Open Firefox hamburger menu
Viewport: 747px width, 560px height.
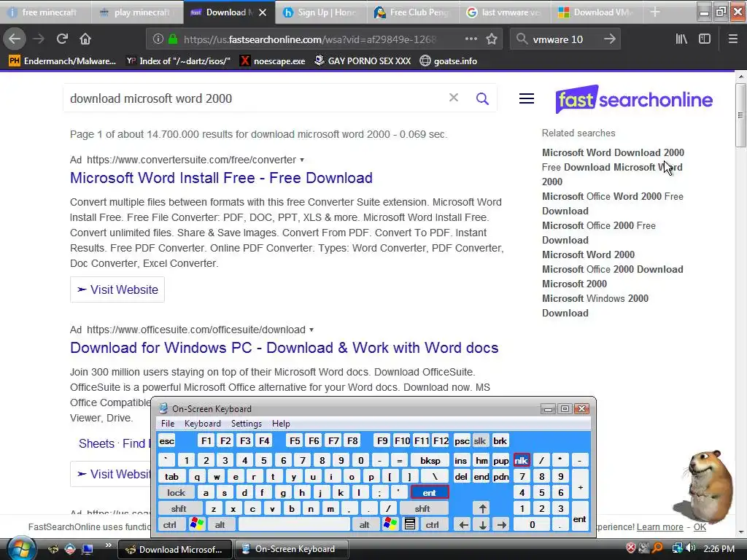pyautogui.click(x=732, y=39)
